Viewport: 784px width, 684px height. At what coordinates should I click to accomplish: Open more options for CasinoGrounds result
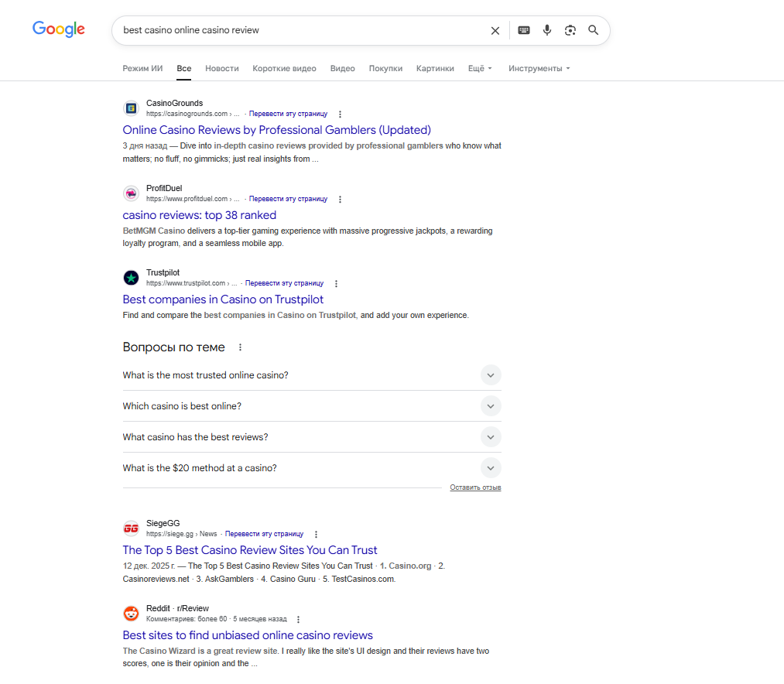340,114
